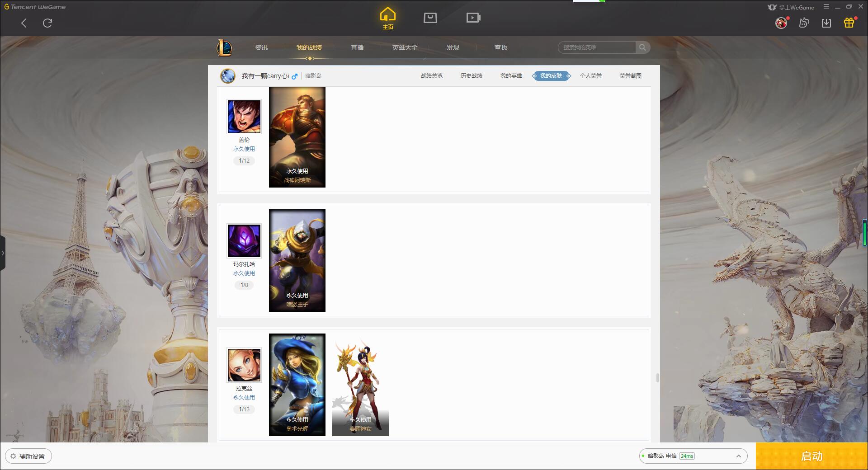Screen dimensions: 868x470
Task: Click the League of Legends logo
Action: [x=224, y=47]
